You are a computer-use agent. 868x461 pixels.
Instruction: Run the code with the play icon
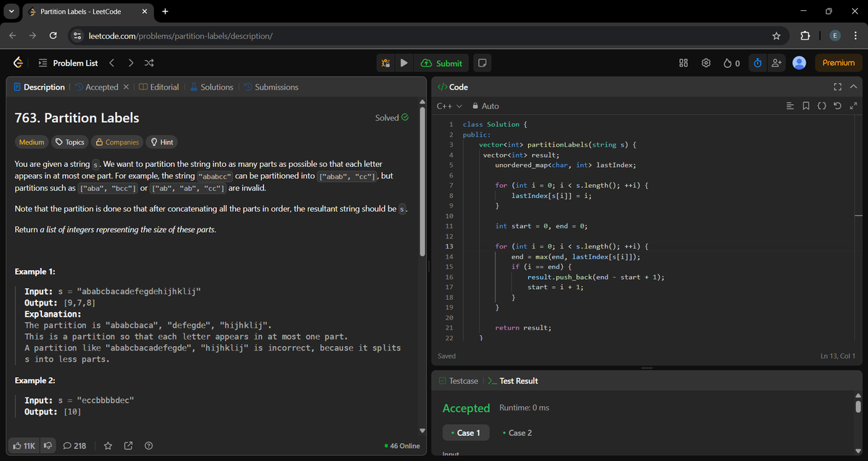click(x=405, y=63)
